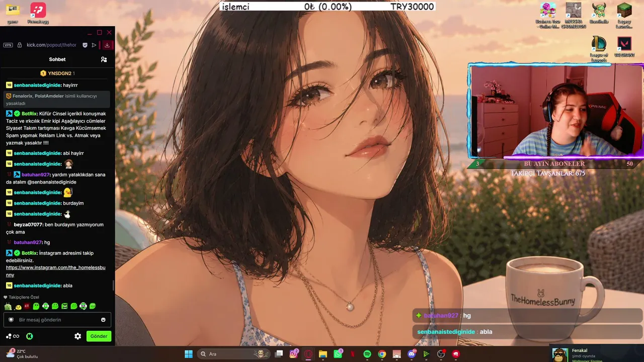Open chat settings gear icon
This screenshot has width=644, height=362.
78,336
